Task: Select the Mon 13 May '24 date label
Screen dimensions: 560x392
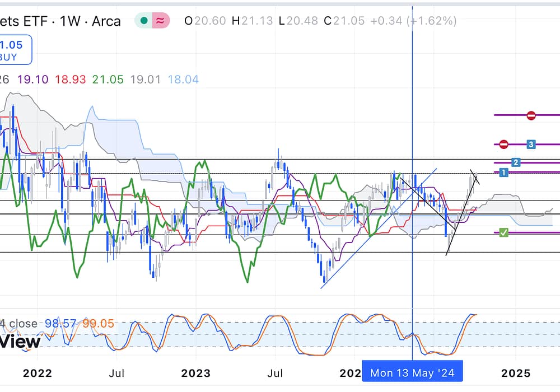Action: point(412,373)
